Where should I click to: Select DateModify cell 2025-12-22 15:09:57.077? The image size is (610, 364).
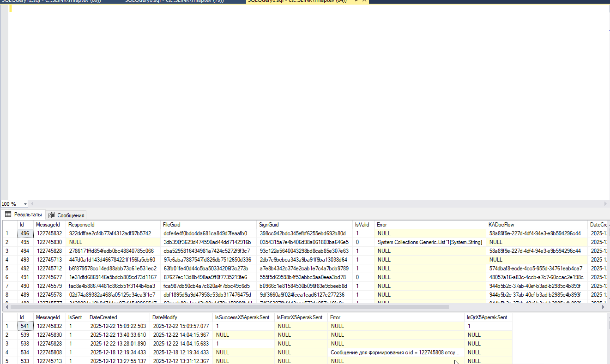coord(181,326)
